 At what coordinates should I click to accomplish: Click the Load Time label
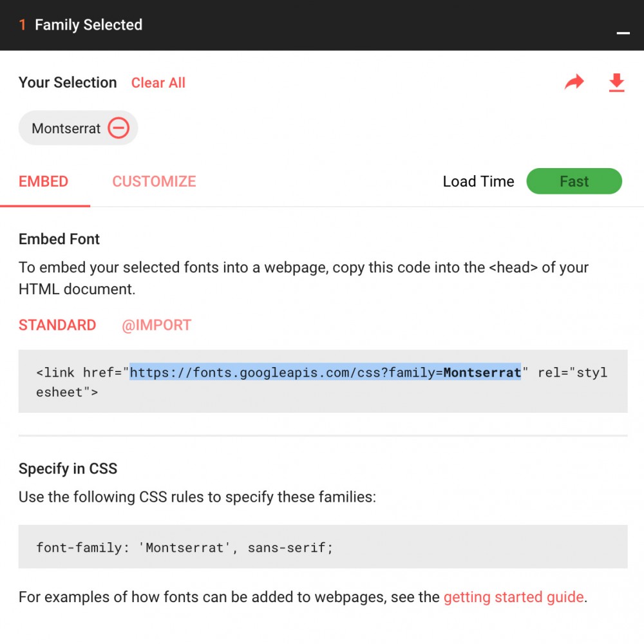pos(478,182)
